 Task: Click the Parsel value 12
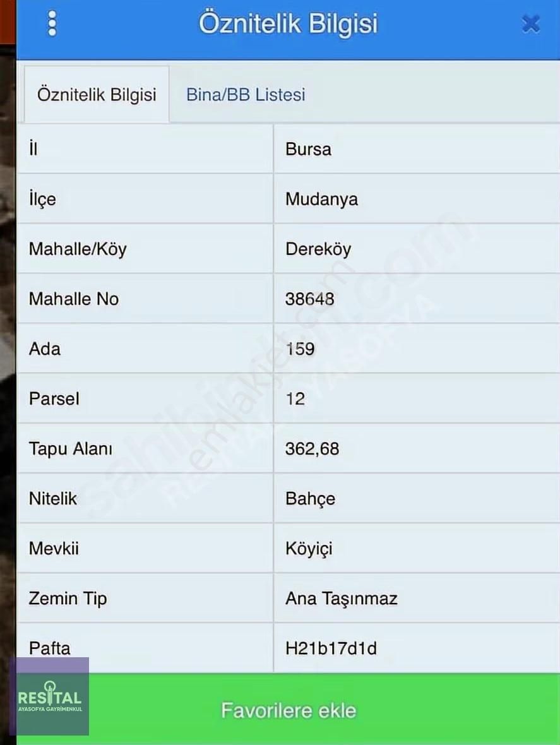point(294,398)
